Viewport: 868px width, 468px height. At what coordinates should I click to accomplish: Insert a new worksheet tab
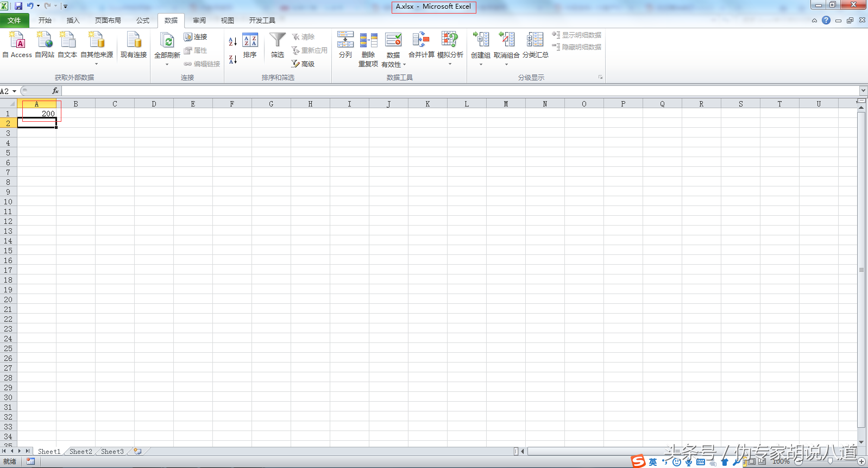pos(138,452)
